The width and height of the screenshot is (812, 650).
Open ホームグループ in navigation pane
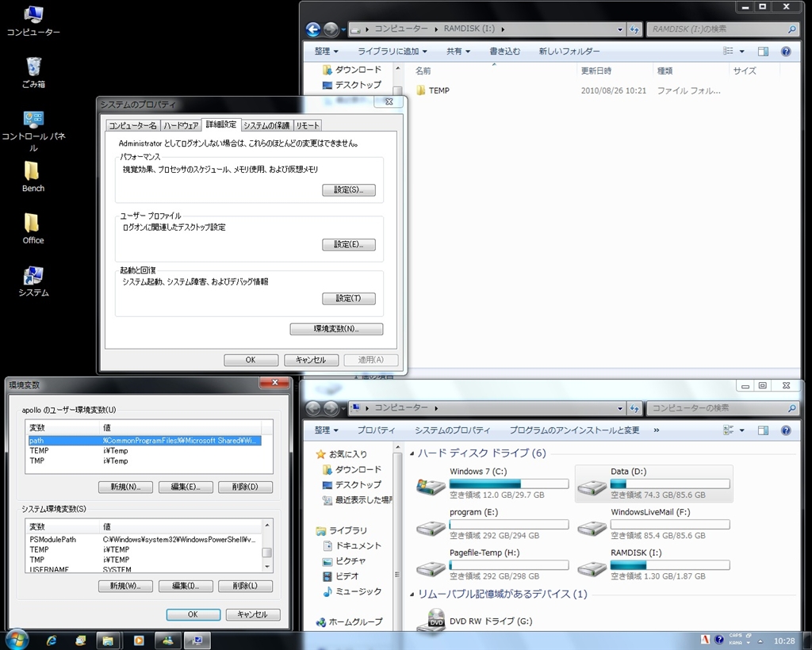click(x=350, y=621)
